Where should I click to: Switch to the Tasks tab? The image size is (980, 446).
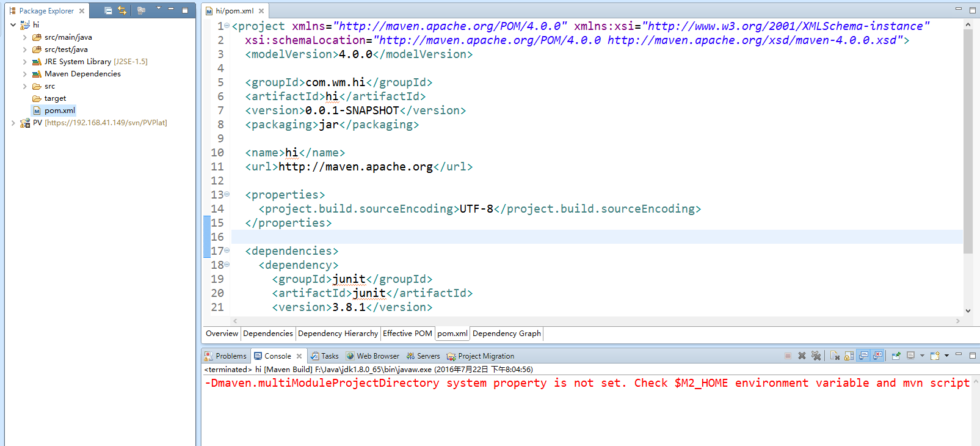[x=324, y=356]
